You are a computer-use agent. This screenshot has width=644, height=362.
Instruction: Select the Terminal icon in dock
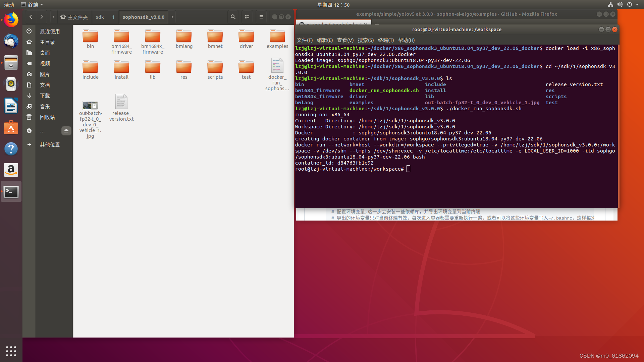tap(11, 192)
